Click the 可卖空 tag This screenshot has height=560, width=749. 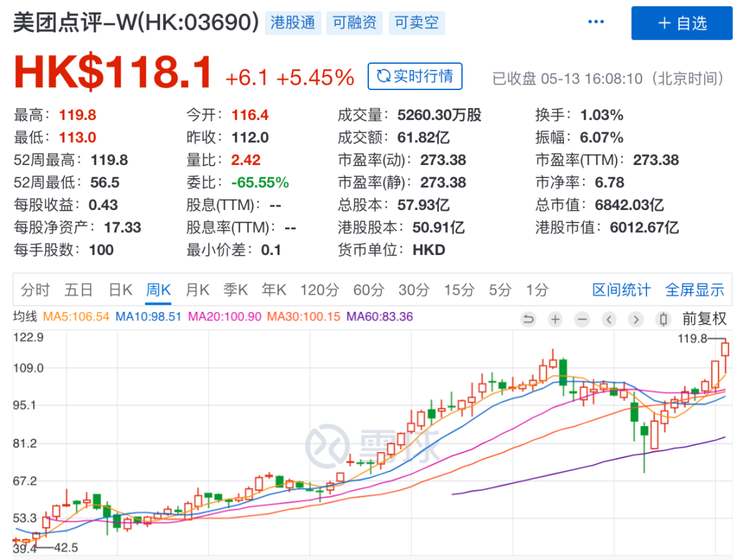(x=417, y=23)
